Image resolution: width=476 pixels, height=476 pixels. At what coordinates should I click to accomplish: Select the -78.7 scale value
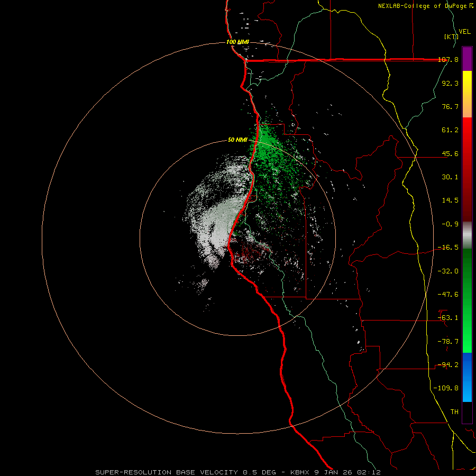pos(448,342)
